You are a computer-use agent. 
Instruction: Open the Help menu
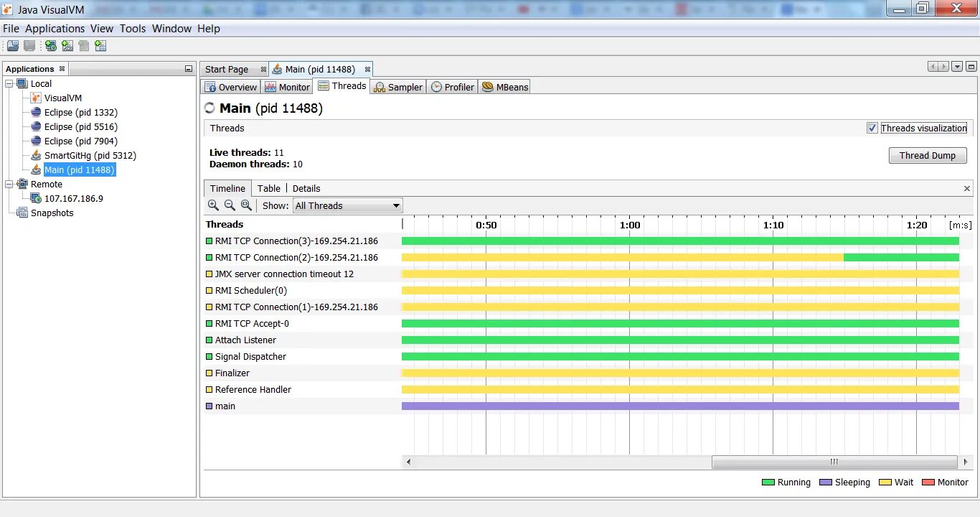(209, 29)
